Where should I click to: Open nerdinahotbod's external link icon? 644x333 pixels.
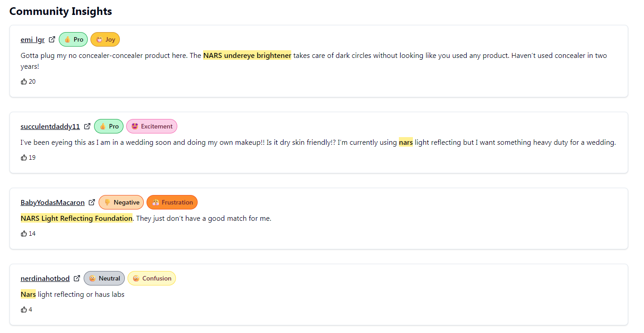coord(77,278)
